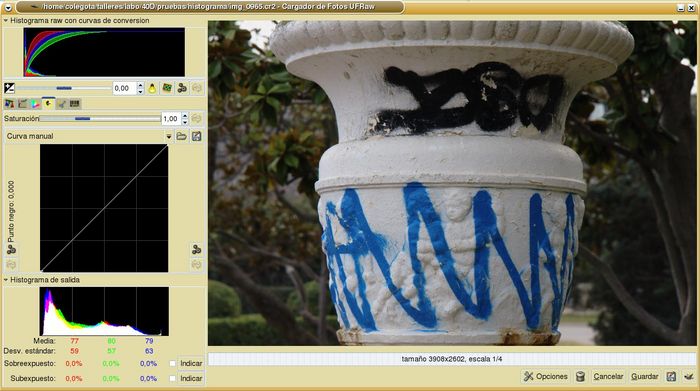Viewport: 700px width, 391px height.
Task: Click the auto black point gears icon
Action: (x=11, y=250)
